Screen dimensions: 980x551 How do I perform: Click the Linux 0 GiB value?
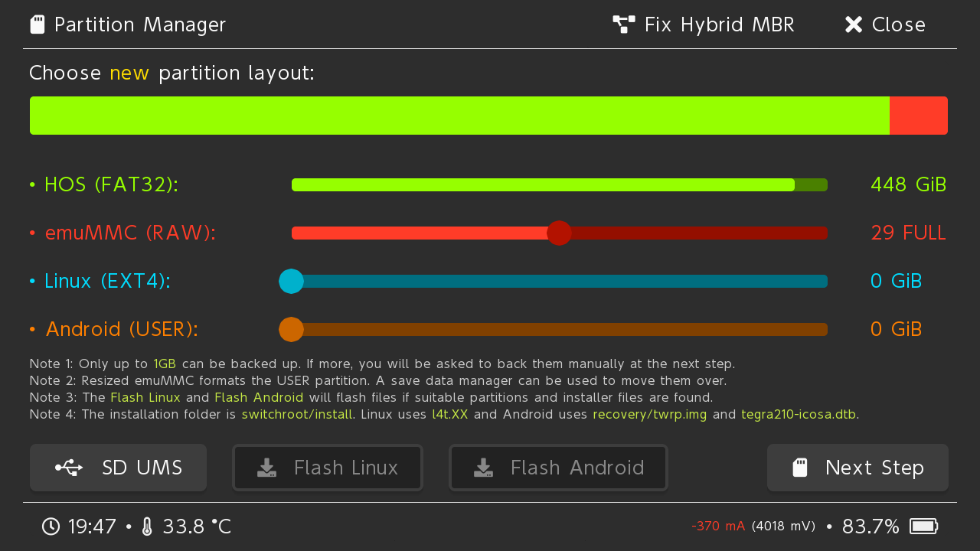coord(897,281)
